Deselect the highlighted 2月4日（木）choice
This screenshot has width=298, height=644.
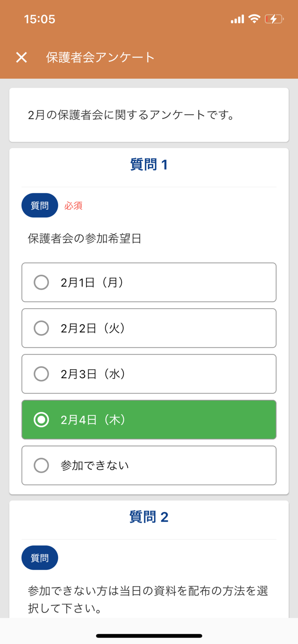click(x=149, y=419)
